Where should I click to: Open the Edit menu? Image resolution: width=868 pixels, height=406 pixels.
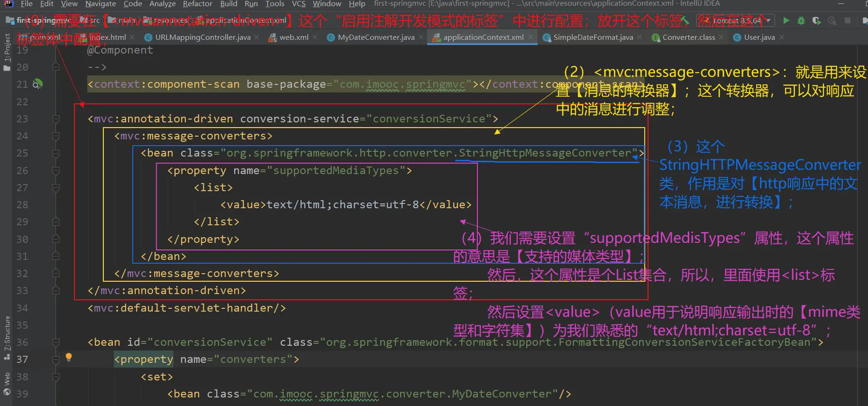click(46, 4)
